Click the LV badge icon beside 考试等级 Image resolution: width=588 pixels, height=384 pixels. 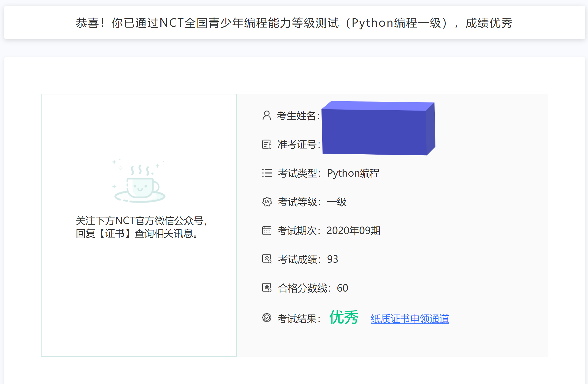click(x=267, y=202)
